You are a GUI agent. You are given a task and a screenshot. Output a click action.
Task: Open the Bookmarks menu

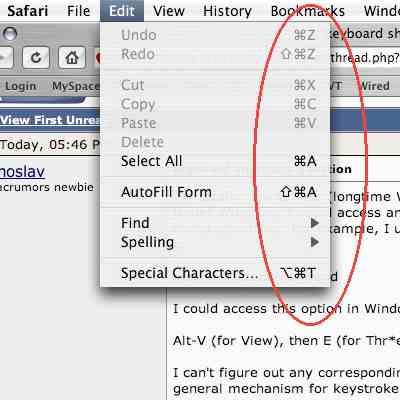[307, 11]
